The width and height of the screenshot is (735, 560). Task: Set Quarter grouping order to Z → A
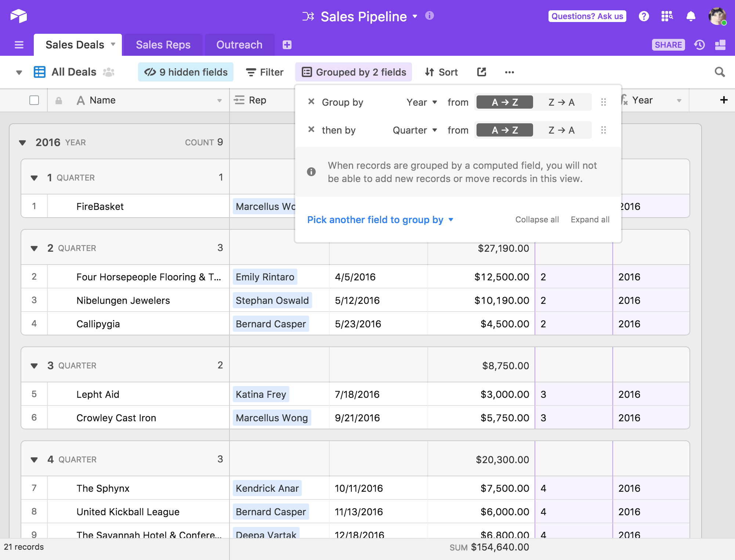coord(562,130)
